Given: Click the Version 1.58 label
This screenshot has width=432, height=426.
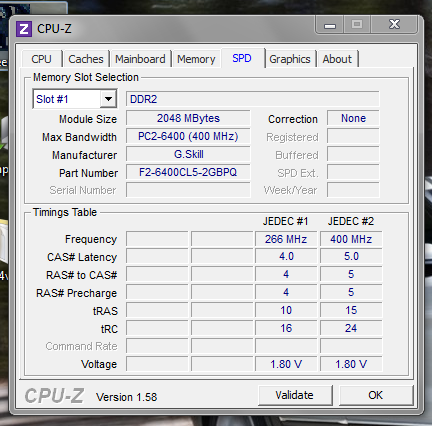Looking at the screenshot, I should [126, 397].
